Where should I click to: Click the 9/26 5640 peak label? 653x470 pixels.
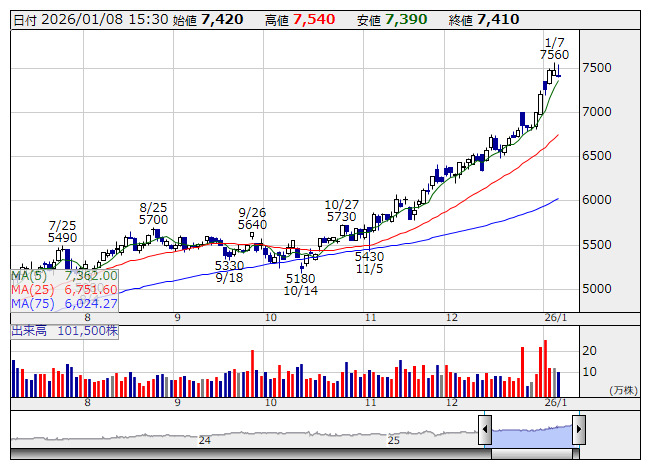[252, 219]
